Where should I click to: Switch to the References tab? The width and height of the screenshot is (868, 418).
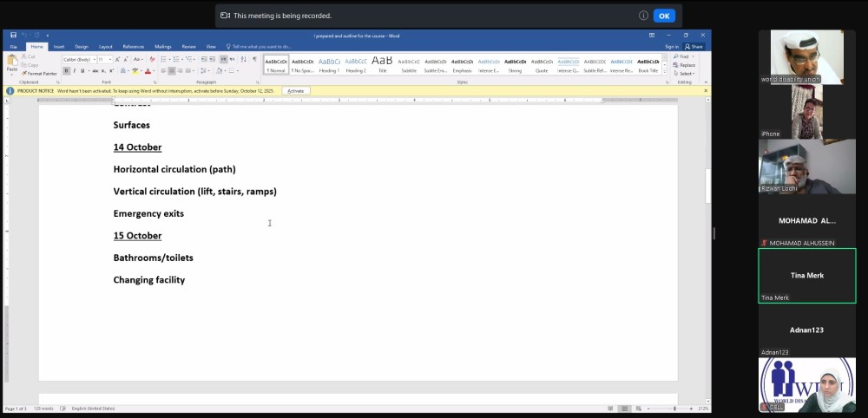[x=134, y=47]
